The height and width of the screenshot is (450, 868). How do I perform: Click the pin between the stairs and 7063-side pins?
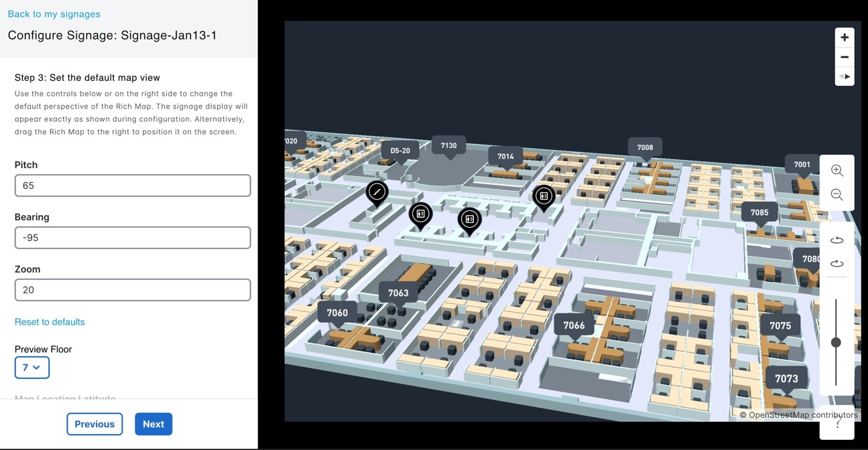point(420,216)
